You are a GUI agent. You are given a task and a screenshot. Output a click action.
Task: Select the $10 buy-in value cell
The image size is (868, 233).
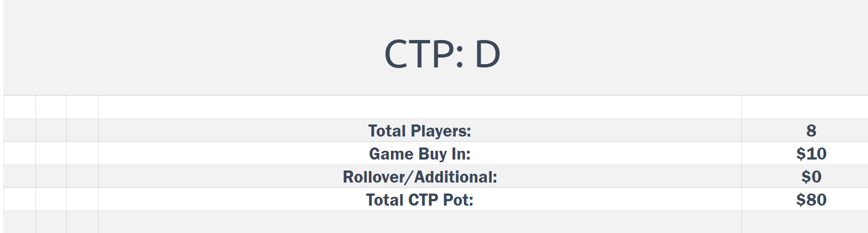pos(810,154)
